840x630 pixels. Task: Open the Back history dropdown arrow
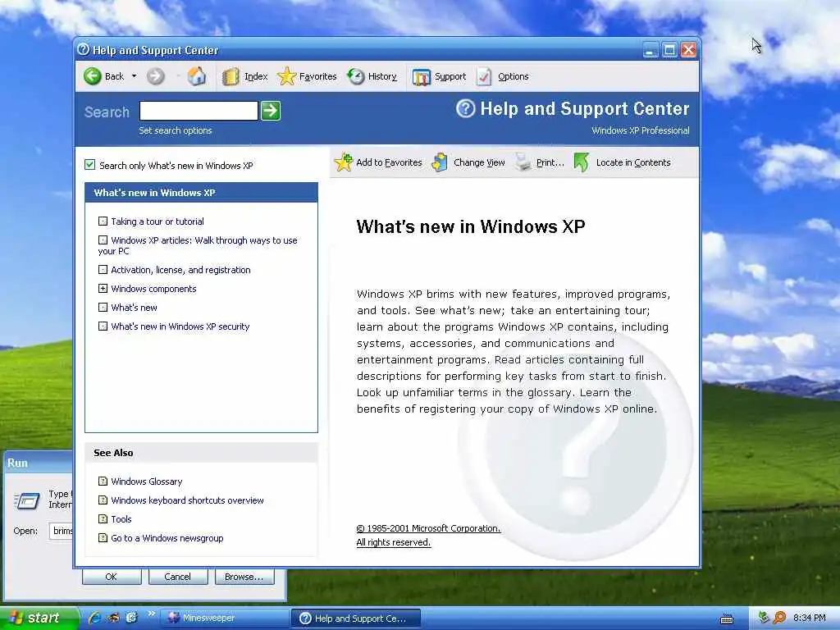(134, 76)
